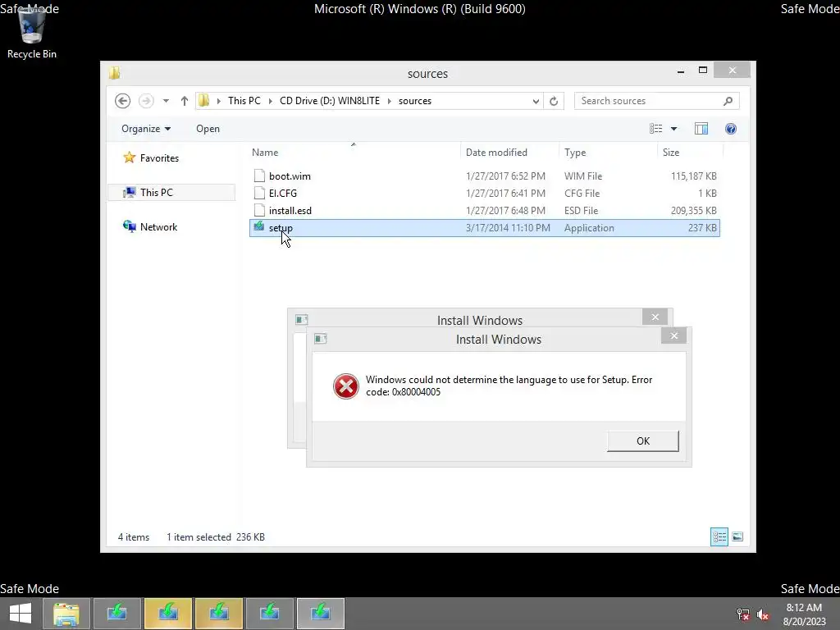Maximize the sources Explorer window
Viewport: 840px width, 630px height.
coord(703,71)
